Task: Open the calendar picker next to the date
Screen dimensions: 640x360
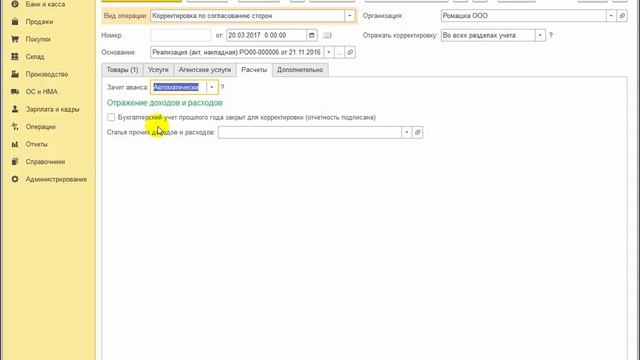Action: [x=311, y=35]
